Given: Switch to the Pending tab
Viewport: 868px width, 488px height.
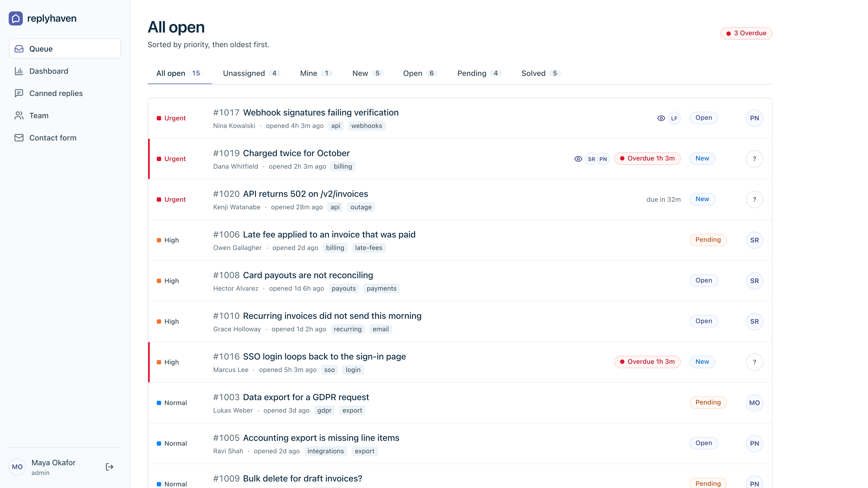Looking at the screenshot, I should point(479,73).
